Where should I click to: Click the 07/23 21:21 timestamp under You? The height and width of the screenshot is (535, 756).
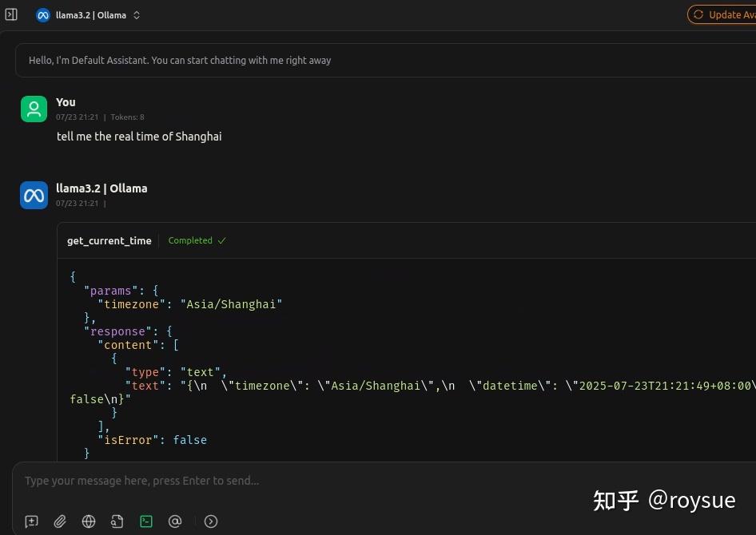78,117
